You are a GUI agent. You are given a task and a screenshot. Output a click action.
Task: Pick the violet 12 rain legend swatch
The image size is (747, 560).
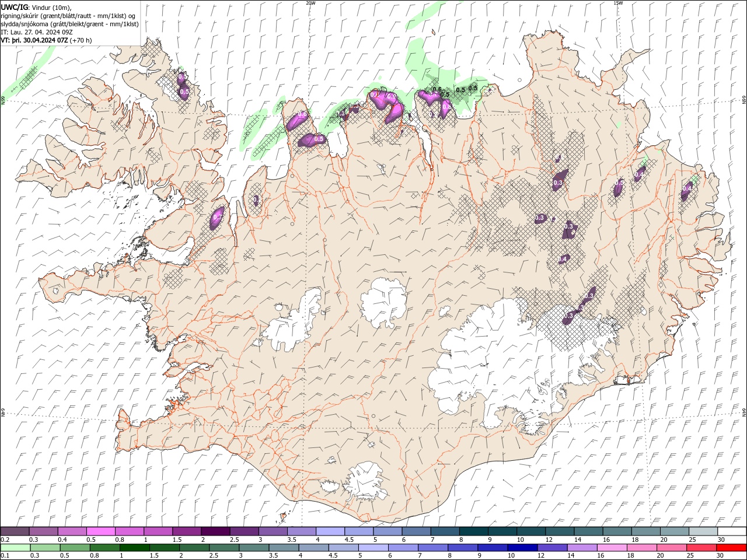552,547
